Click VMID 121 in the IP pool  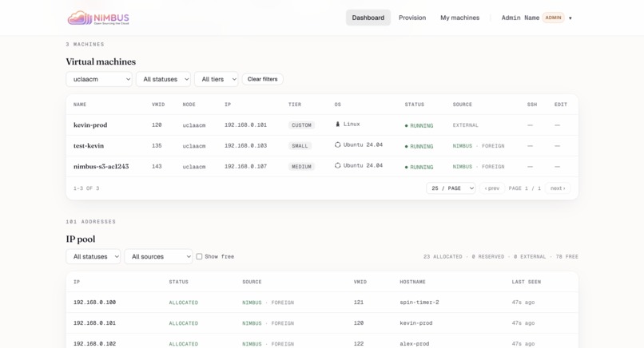tap(359, 302)
